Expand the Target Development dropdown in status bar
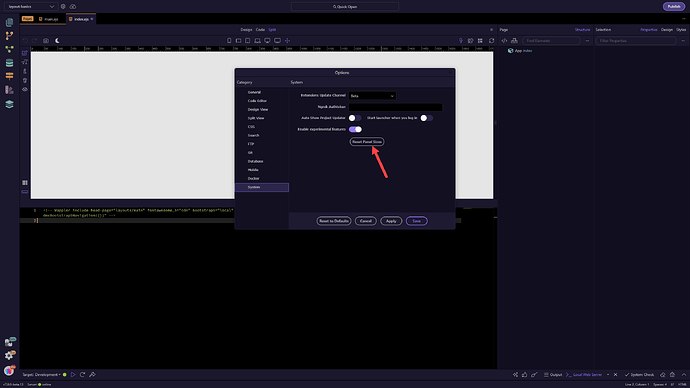This screenshot has width=690, height=388. pyautogui.click(x=41, y=375)
